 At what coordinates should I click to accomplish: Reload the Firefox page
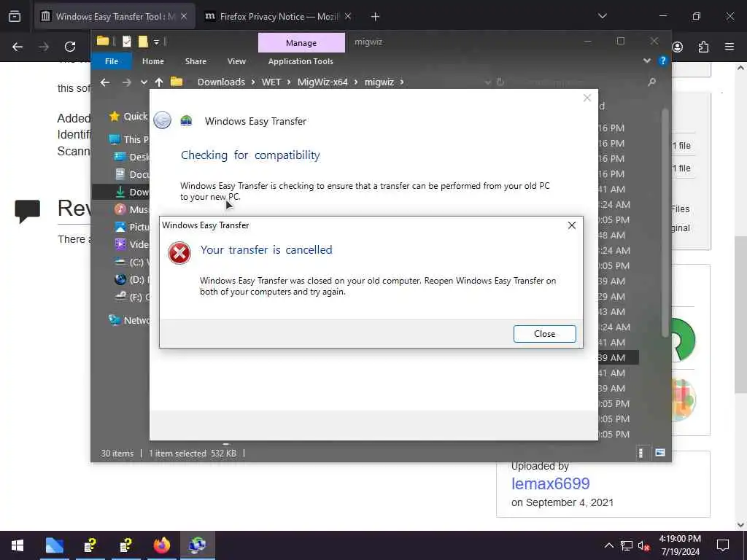[70, 47]
